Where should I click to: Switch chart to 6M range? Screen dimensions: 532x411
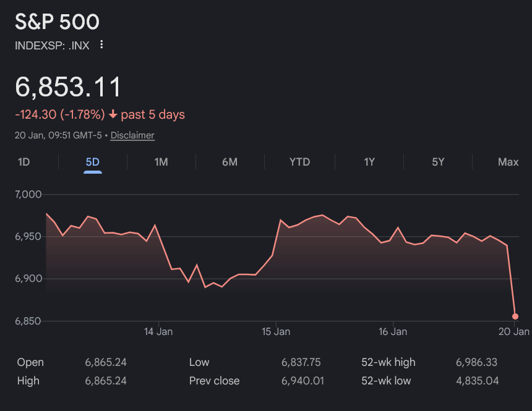tap(230, 162)
